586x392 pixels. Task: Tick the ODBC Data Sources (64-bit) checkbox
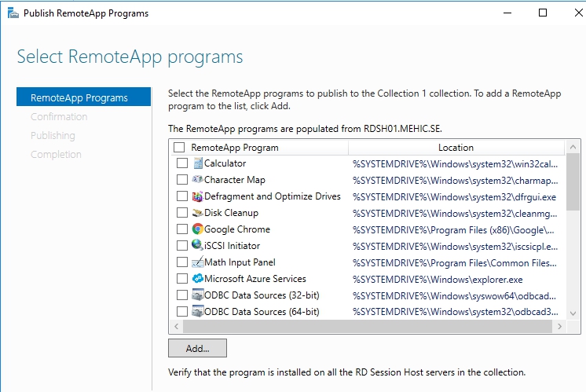point(182,312)
